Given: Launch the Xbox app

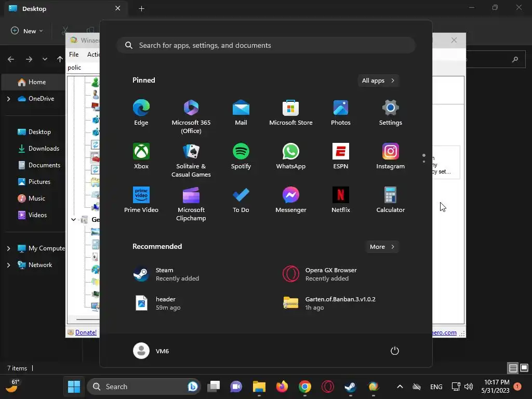Looking at the screenshot, I should pos(141,156).
